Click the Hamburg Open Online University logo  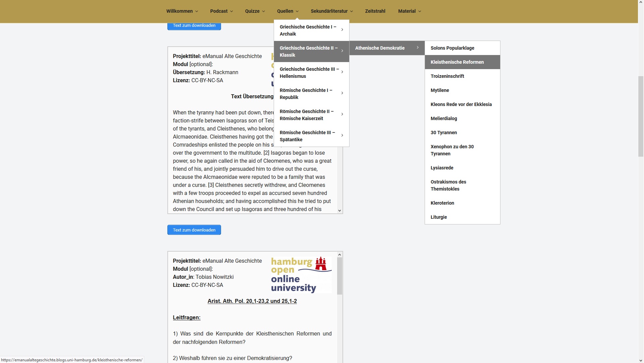[x=300, y=275]
